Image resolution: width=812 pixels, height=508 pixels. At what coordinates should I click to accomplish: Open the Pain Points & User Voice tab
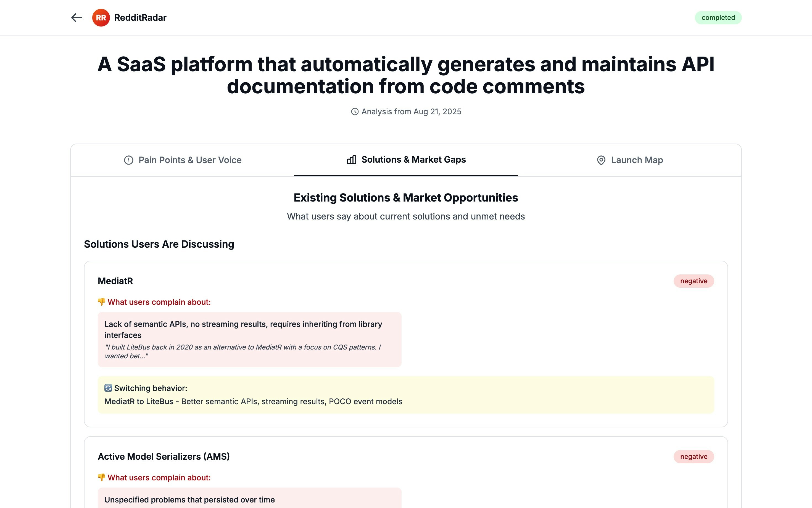coord(183,160)
